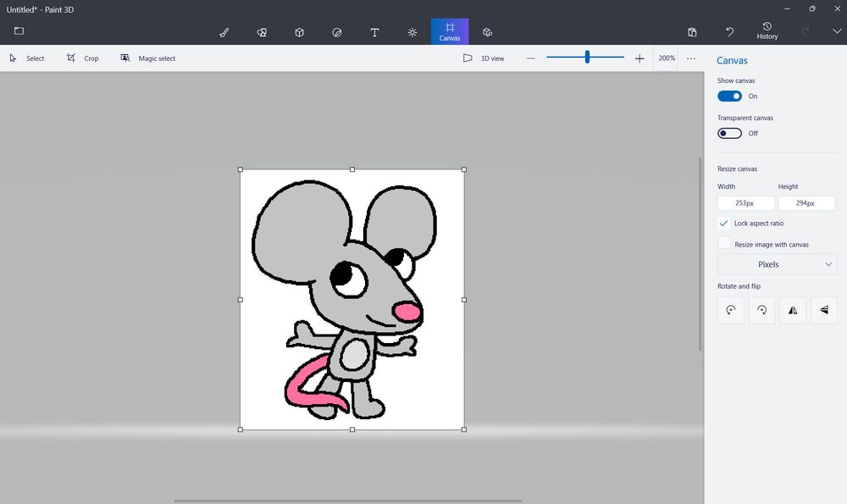
Task: Flip the canvas vertically
Action: [x=824, y=310]
